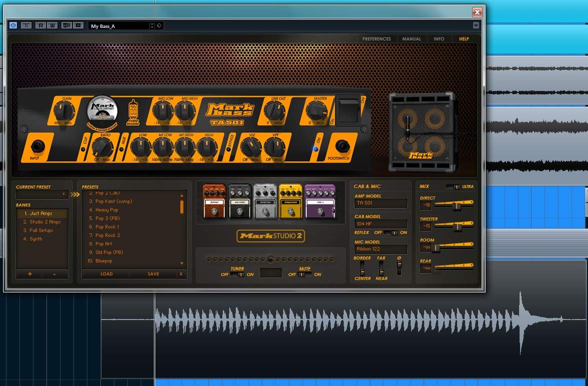Open the Preferences tab
The height and width of the screenshot is (386, 588).
(x=376, y=39)
